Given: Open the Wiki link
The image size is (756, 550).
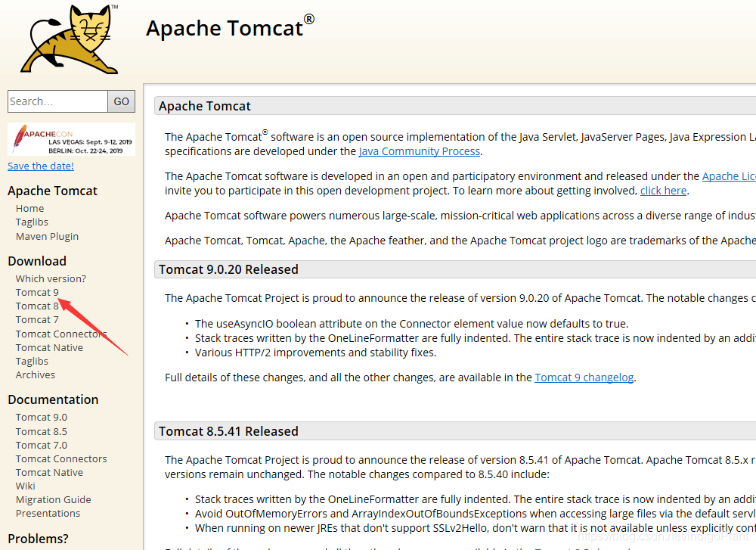Looking at the screenshot, I should pyautogui.click(x=26, y=486).
